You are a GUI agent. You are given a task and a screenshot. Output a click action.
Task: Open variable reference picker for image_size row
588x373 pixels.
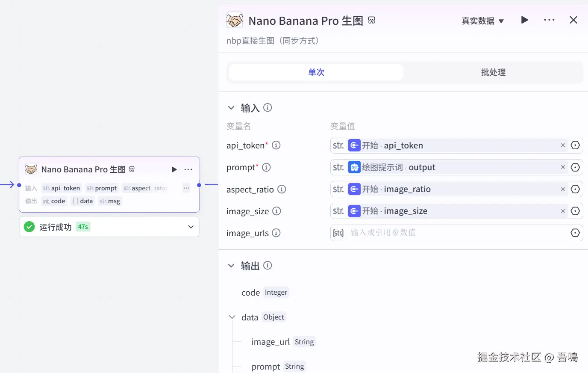click(576, 211)
